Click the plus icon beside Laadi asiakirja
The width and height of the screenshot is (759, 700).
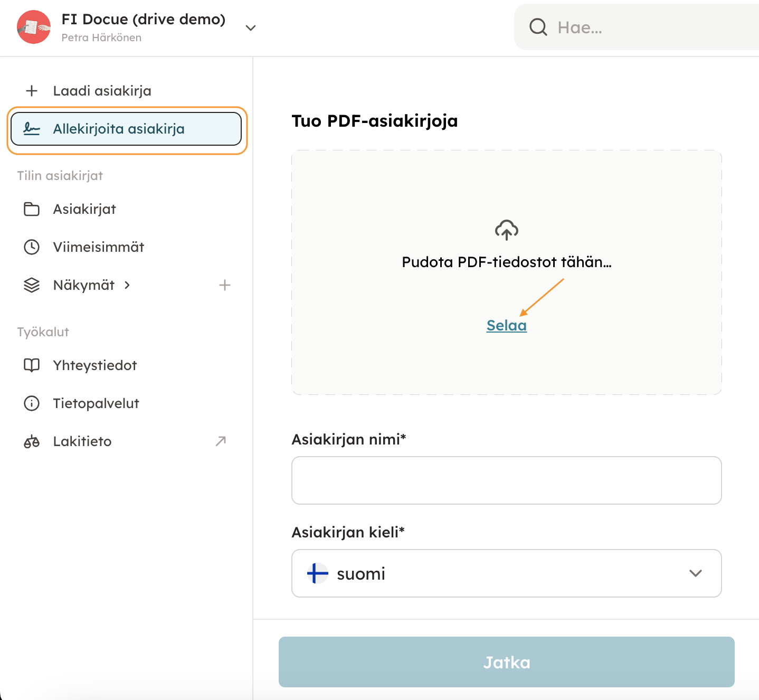coord(32,91)
